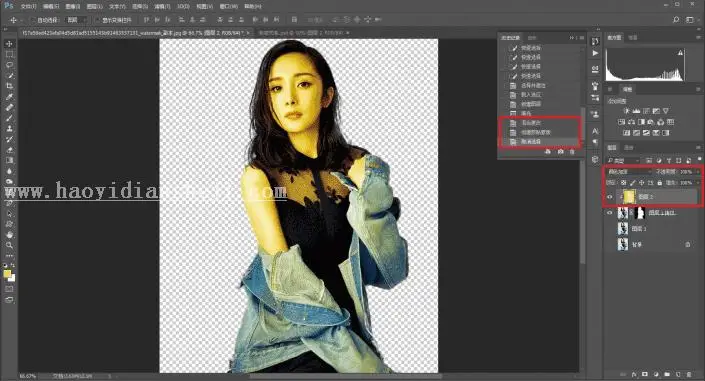Screen dimensions: 705x381
Task: Hide the yellow 图层 2 layer
Action: 610,197
